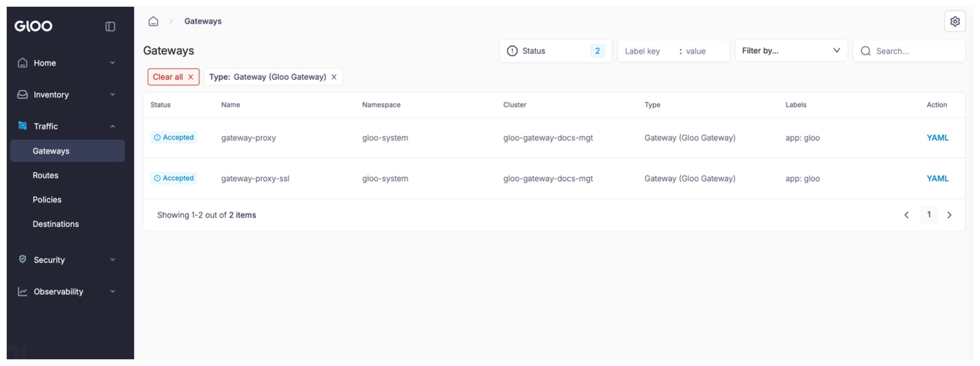Click Showing 1-2 out of 2 items text

point(207,215)
